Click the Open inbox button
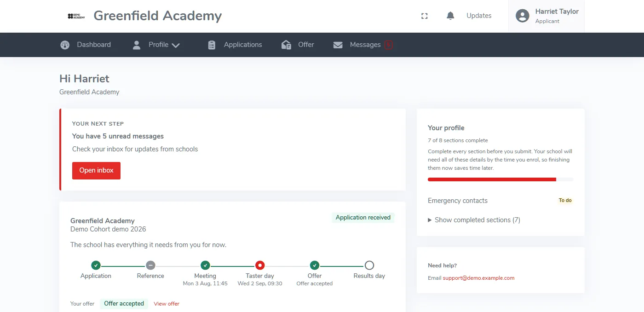 [x=96, y=171]
